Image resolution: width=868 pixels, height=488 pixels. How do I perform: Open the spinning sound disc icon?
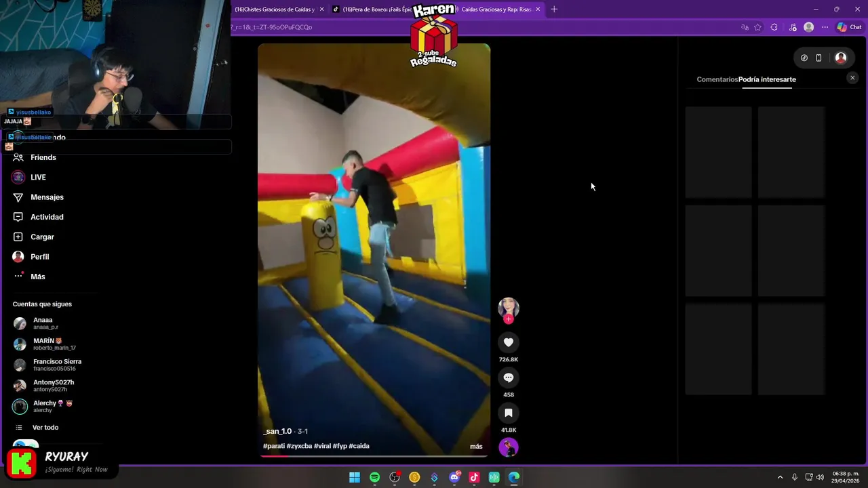509,447
